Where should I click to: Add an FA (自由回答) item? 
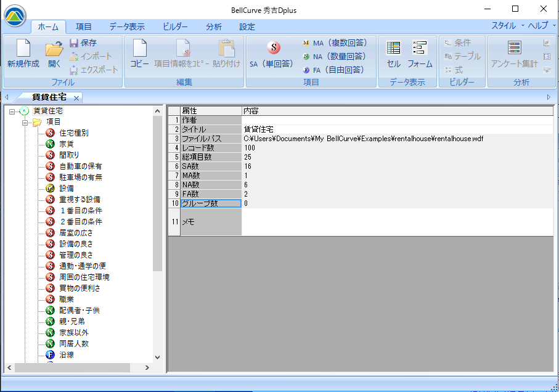pyautogui.click(x=333, y=70)
